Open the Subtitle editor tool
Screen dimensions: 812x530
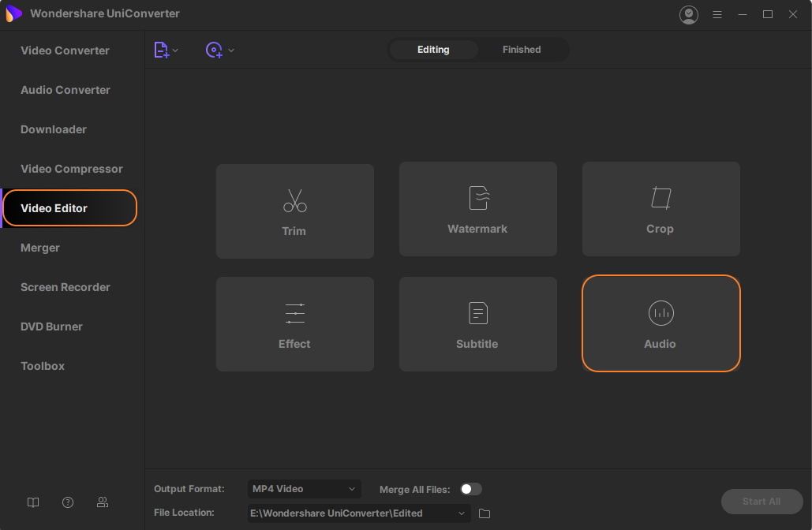(x=477, y=324)
